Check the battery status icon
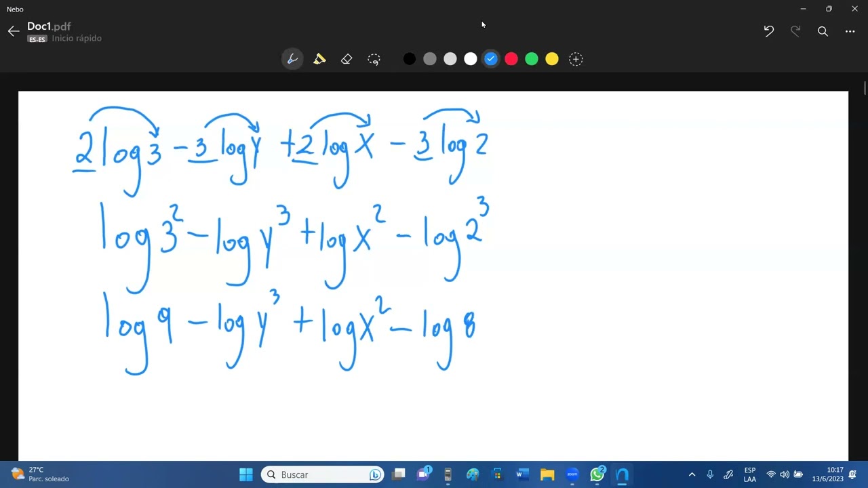This screenshot has width=868, height=488. click(x=798, y=474)
